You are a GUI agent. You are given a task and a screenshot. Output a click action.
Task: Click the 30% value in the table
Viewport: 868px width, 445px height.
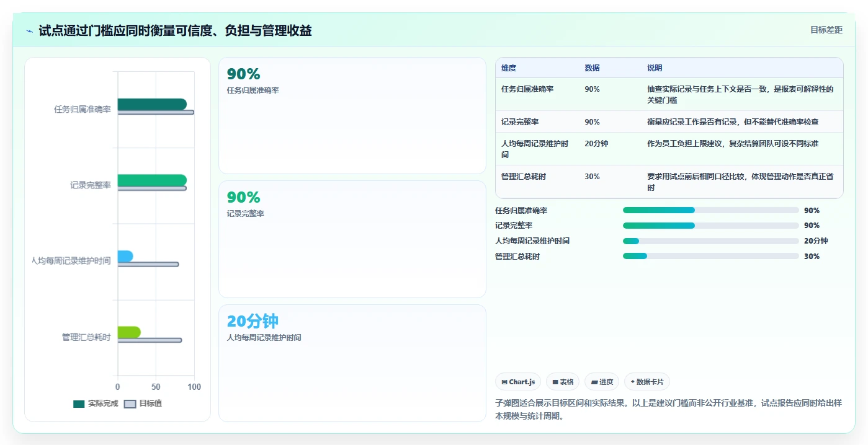[x=592, y=177]
